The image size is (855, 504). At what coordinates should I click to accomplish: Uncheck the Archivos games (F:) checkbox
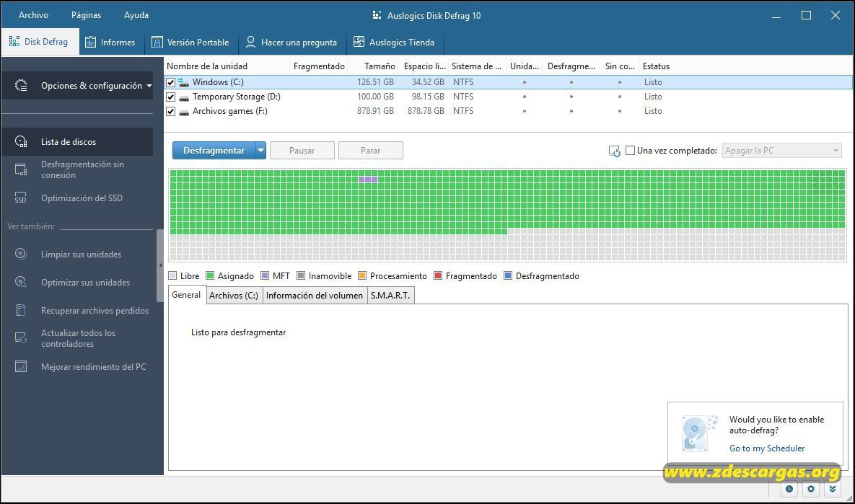point(171,111)
